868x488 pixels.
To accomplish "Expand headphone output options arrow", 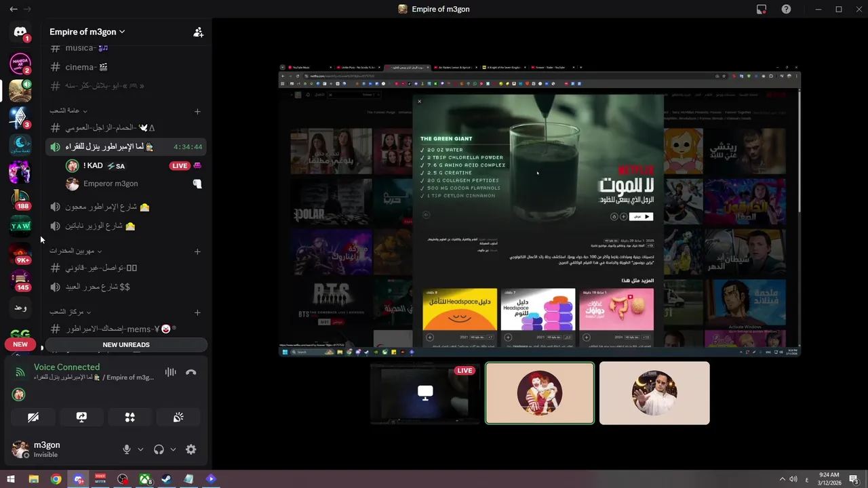I will click(173, 449).
